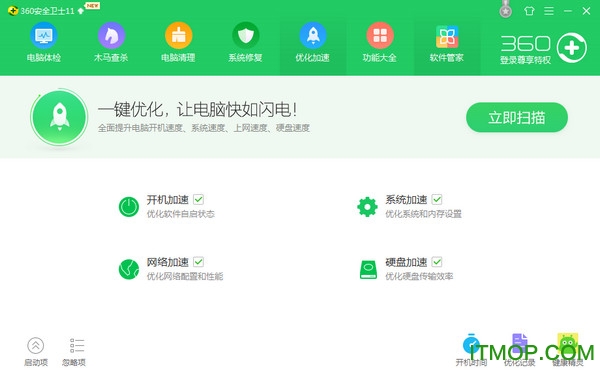Viewport: 600px width, 378px height.
Task: Open the 系统修复 shield icon
Action: [x=246, y=36]
